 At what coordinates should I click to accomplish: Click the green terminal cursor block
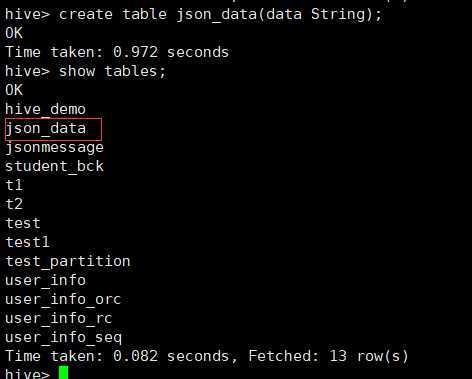point(63,372)
